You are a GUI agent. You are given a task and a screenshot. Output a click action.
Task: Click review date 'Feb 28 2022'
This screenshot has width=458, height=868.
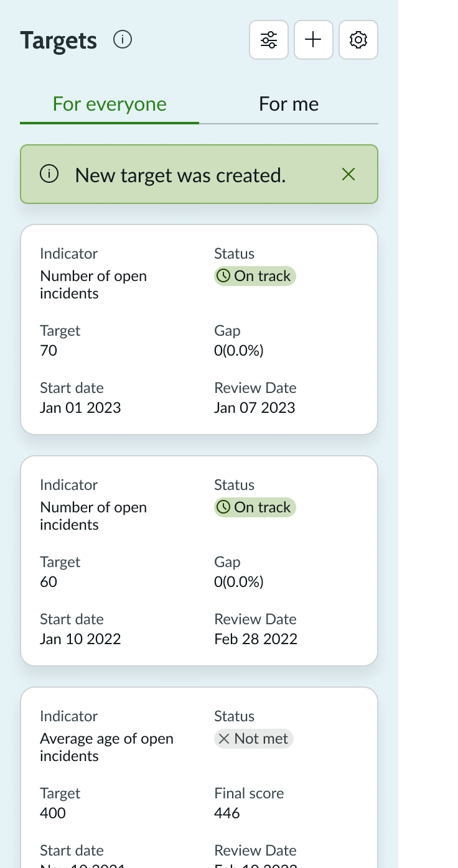256,639
